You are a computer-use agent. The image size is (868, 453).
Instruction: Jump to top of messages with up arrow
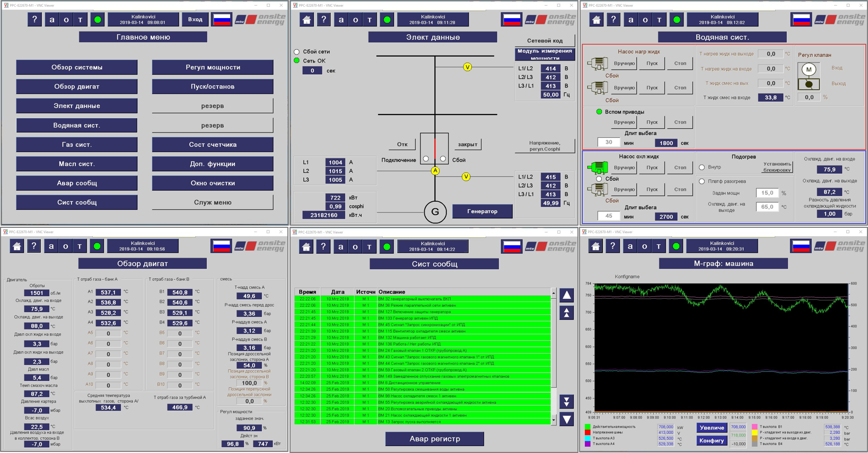[567, 295]
